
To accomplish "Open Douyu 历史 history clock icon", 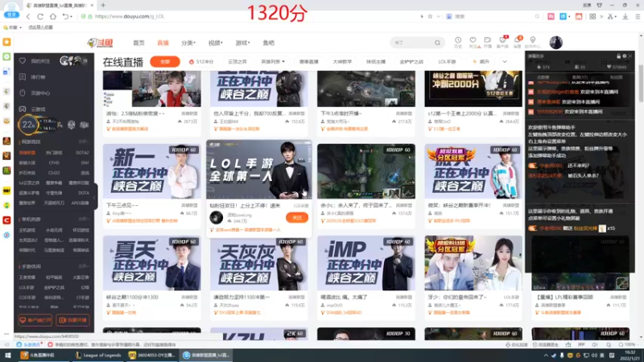I will [x=458, y=42].
